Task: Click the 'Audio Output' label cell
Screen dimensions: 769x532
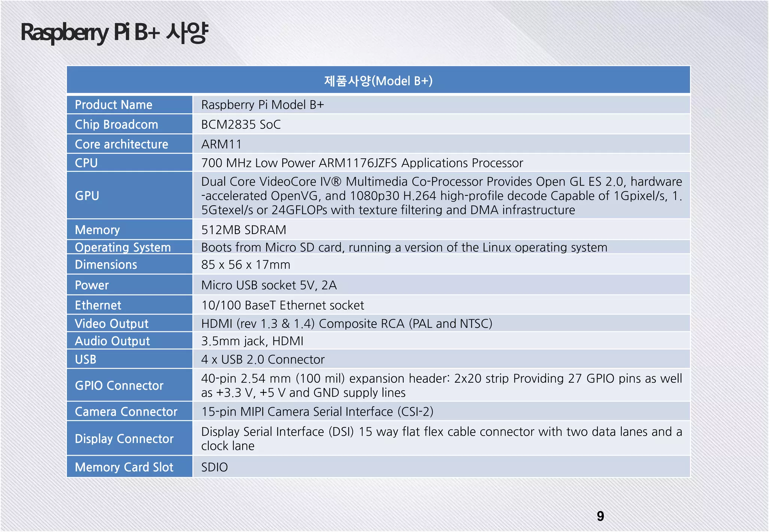Action: (x=130, y=341)
